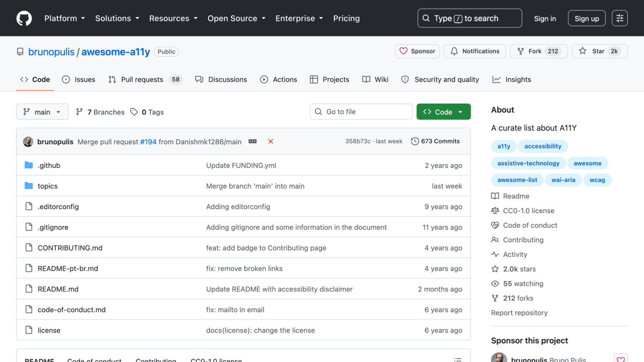Expand the Solutions menu

117,18
